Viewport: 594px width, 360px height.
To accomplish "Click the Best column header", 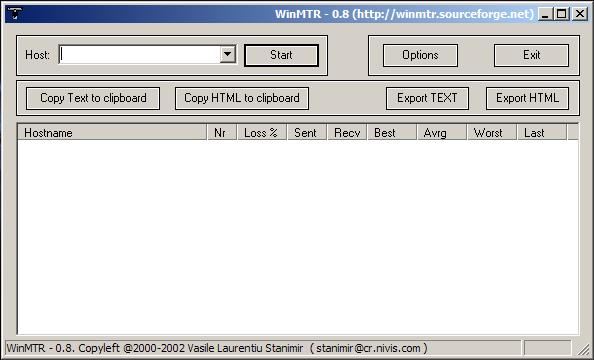I will pyautogui.click(x=392, y=133).
